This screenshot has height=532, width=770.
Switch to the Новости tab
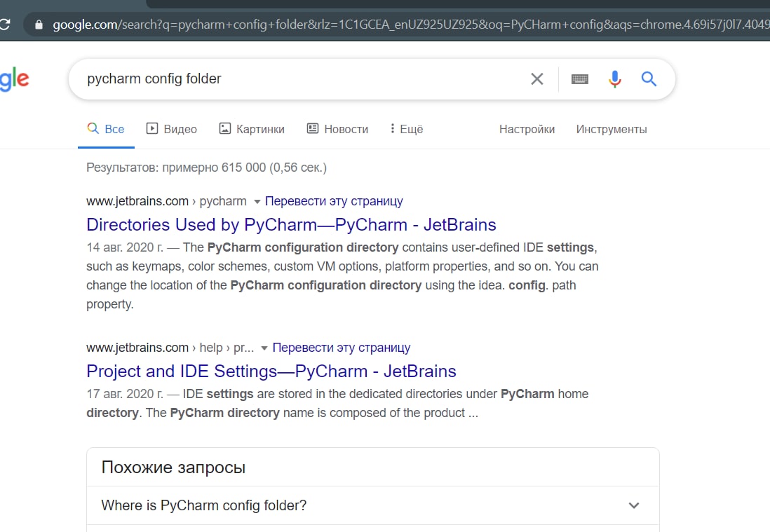point(338,129)
